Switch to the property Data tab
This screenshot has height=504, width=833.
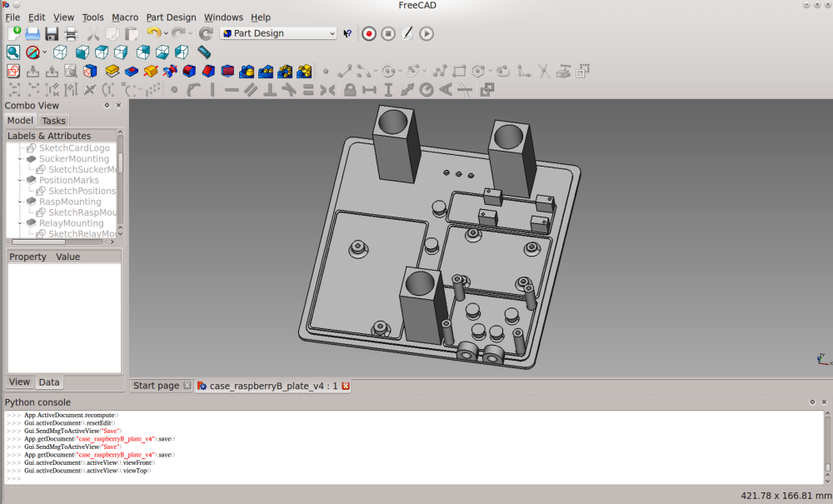pyautogui.click(x=49, y=382)
